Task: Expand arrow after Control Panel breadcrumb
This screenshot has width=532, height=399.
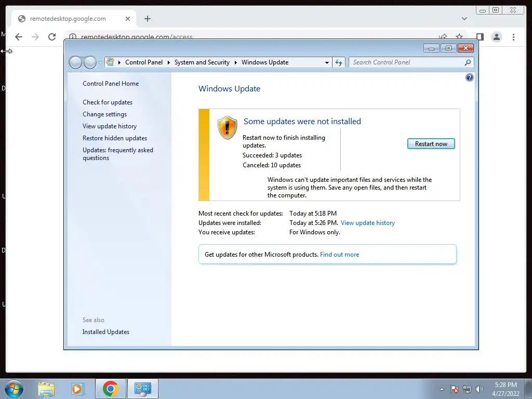Action: [169, 62]
